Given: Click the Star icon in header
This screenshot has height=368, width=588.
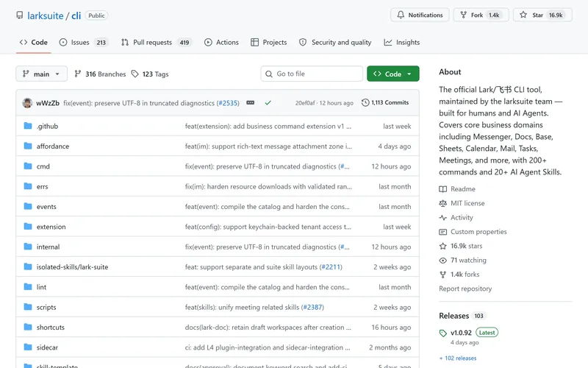Looking at the screenshot, I should (x=523, y=15).
